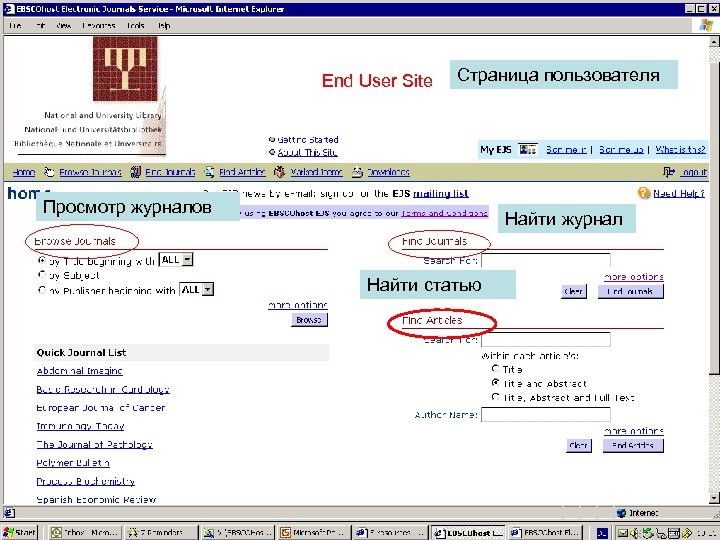Click the mailing list link

coord(441,193)
